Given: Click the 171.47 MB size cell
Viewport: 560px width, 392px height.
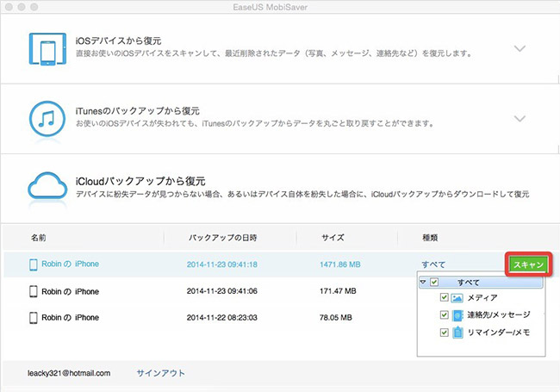Looking at the screenshot, I should (x=338, y=291).
